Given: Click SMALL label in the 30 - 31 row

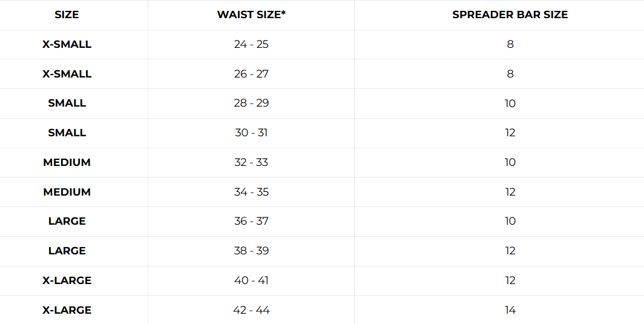Looking at the screenshot, I should (67, 133).
